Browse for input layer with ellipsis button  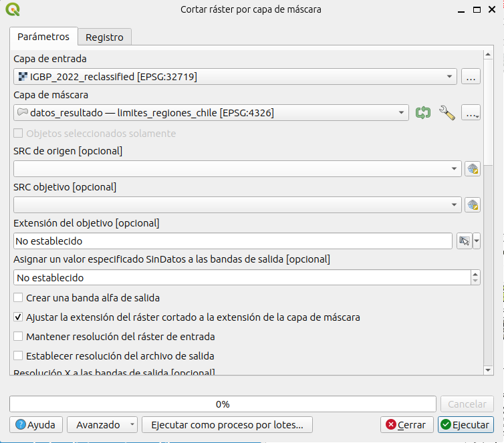coord(471,77)
